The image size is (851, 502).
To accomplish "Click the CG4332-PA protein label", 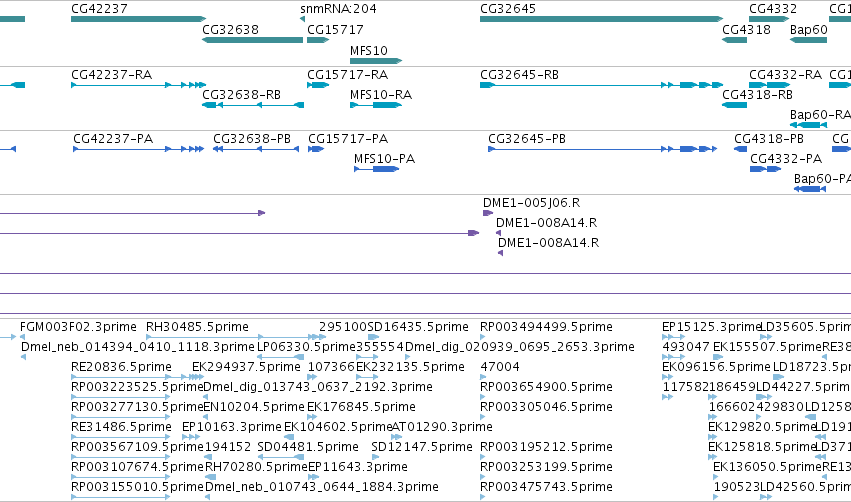I will 786,158.
